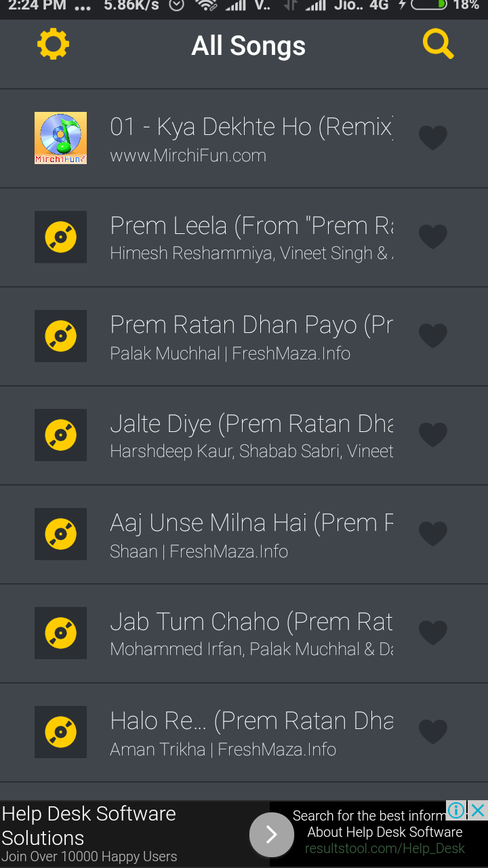
Task: Select Jab Tum Chaho song title
Action: 251,622
